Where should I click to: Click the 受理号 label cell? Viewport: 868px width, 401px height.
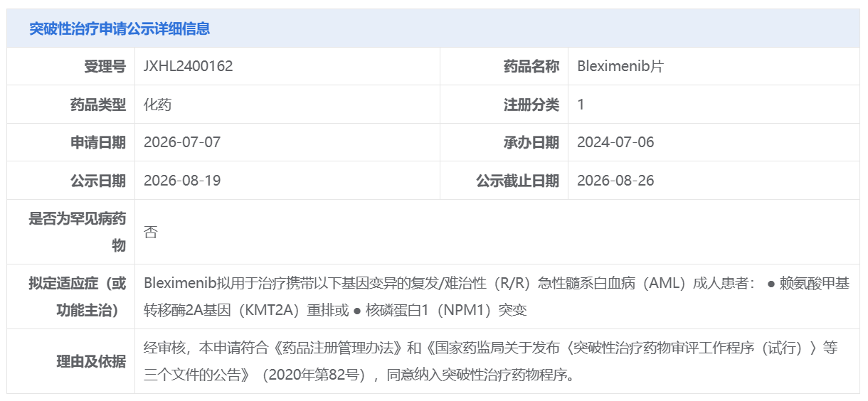[71, 66]
